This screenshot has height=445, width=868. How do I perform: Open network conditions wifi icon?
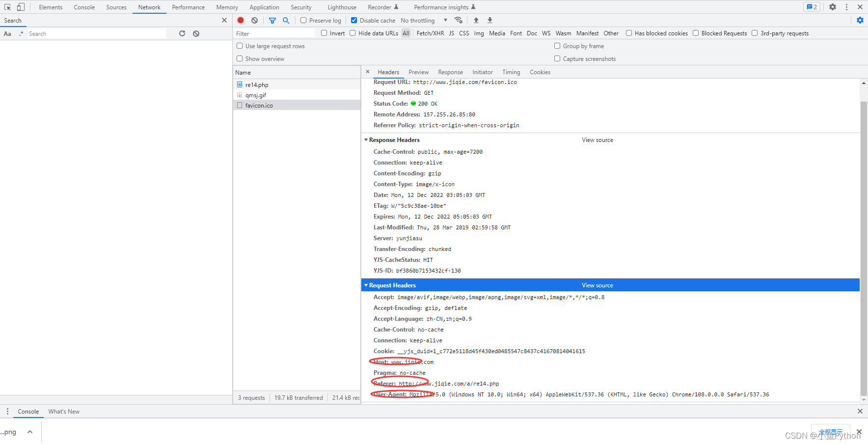(x=459, y=20)
